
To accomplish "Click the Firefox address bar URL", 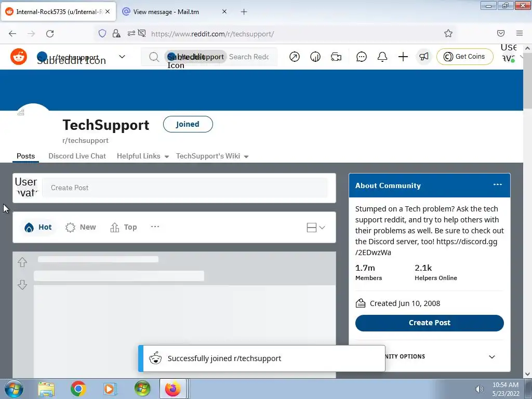I will tap(212, 34).
